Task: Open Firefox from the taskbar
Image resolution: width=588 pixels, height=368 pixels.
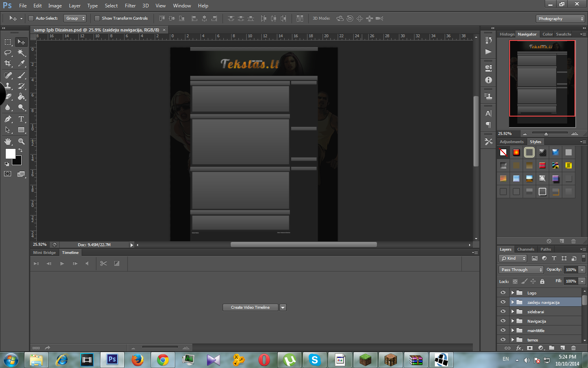Action: (138, 360)
